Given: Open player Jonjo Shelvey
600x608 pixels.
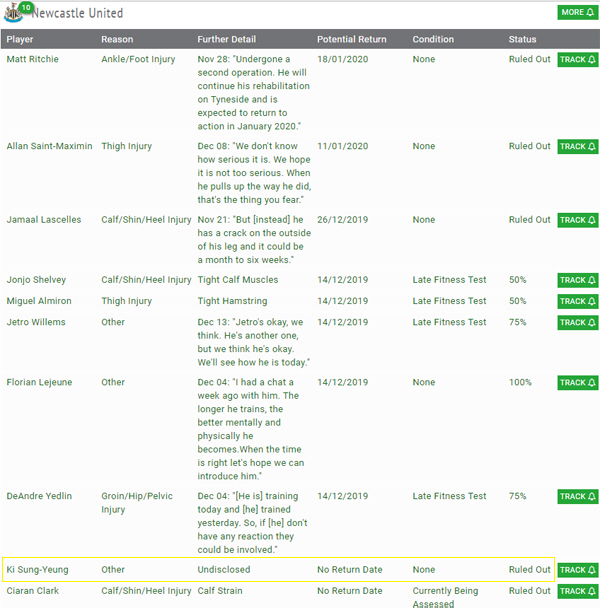Looking at the screenshot, I should click(x=36, y=280).
